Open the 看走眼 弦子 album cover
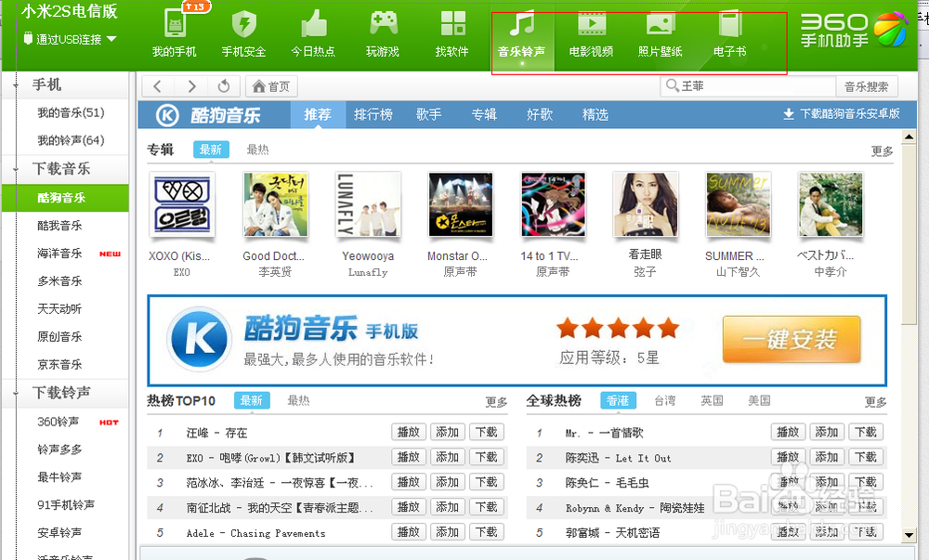 (646, 204)
